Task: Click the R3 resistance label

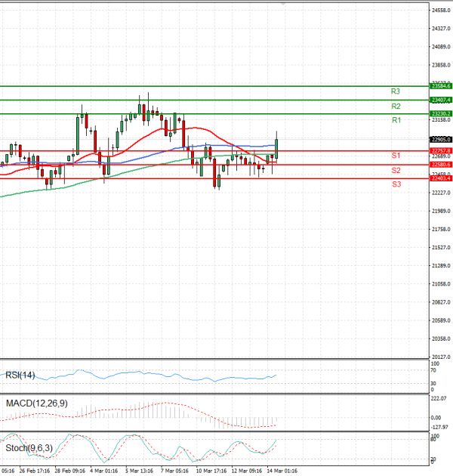Action: pyautogui.click(x=395, y=91)
